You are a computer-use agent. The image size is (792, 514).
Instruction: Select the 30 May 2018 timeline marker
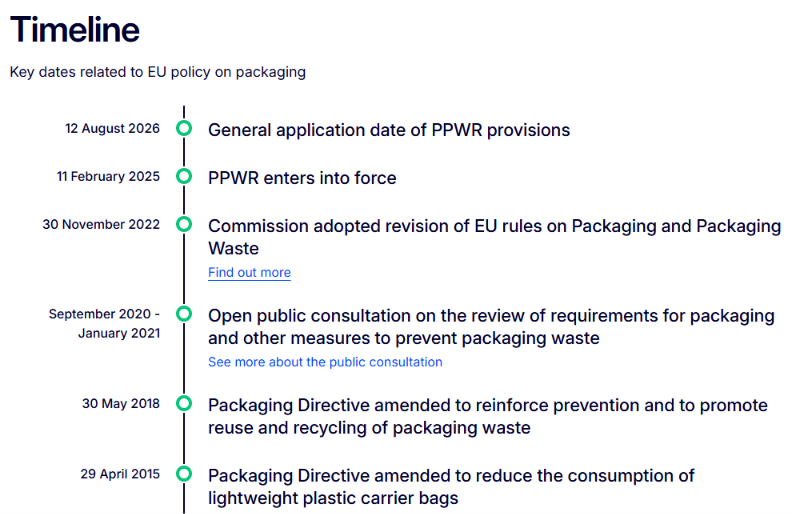pos(184,403)
